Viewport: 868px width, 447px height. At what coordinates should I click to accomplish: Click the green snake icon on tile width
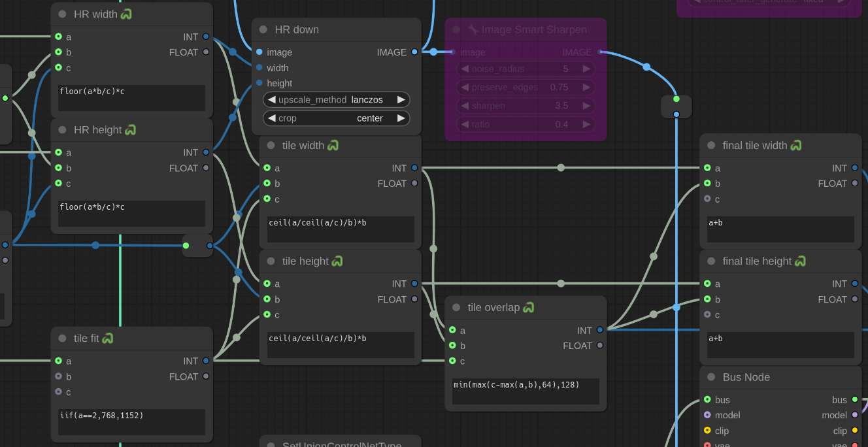coord(333,145)
